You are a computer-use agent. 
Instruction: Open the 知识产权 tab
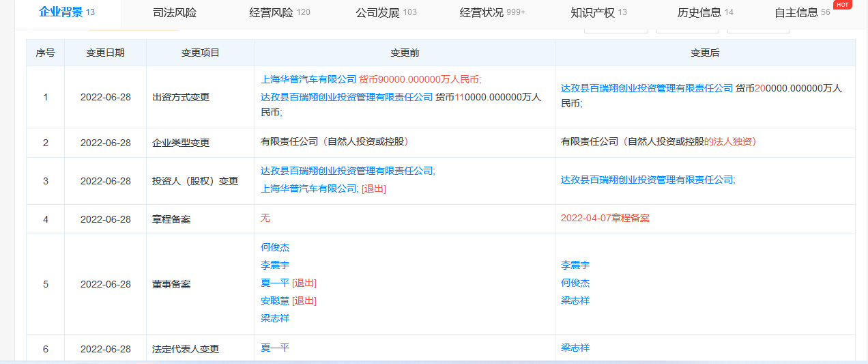pos(598,12)
